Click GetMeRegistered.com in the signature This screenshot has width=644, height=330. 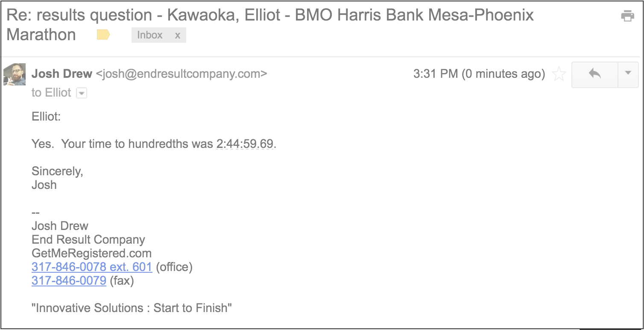point(91,253)
